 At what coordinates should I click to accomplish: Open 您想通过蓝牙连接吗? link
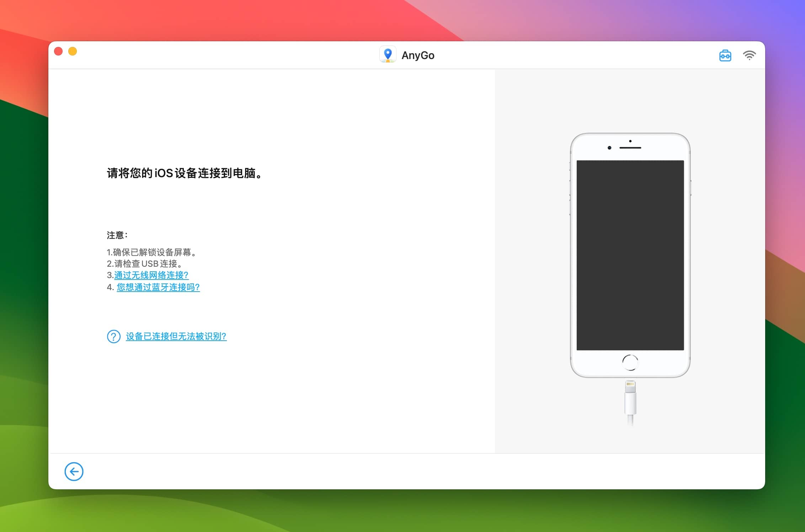coord(158,287)
